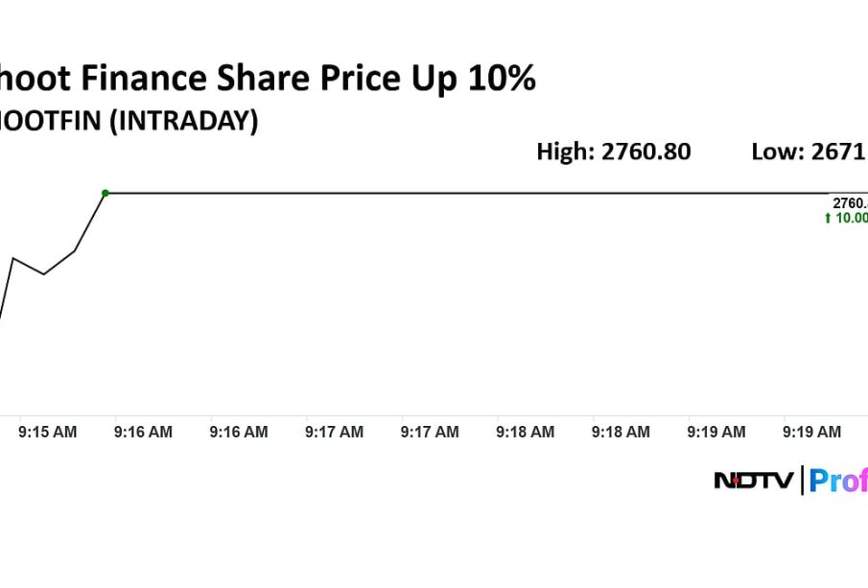Click the first 9:17 AM axis label
The height and width of the screenshot is (588, 868).
[x=334, y=433]
